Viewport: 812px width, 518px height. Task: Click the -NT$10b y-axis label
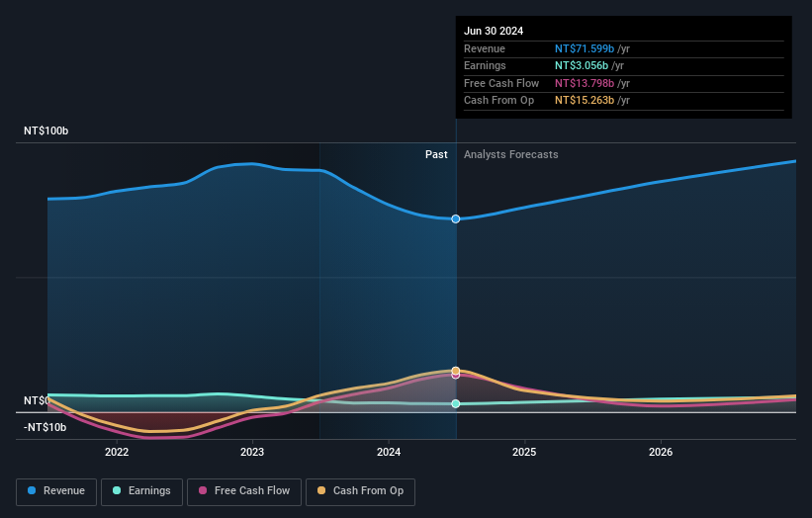45,427
